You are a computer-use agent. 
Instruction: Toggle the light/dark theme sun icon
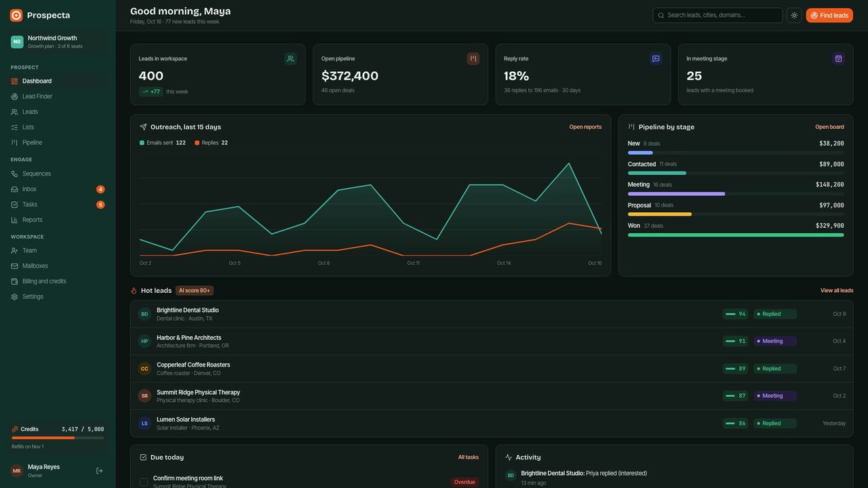click(x=794, y=15)
